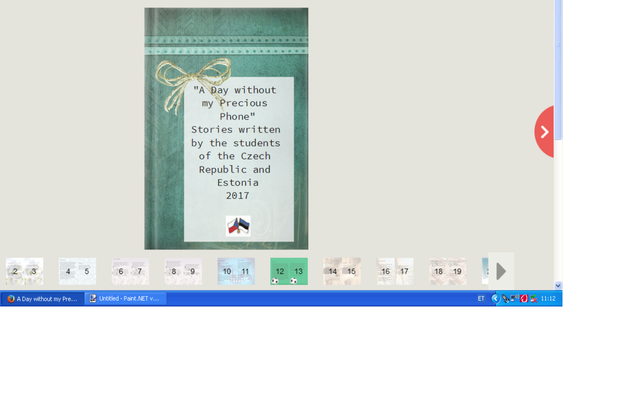Viewport: 640px width, 400px height.
Task: Open pages 16-17 thumbnail
Action: (395, 271)
